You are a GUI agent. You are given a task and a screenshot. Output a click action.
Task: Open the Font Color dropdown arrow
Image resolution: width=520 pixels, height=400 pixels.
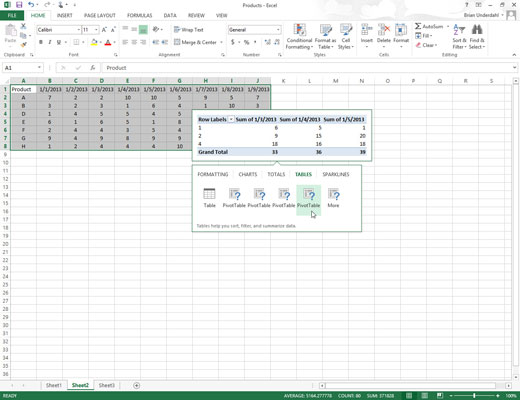114,42
